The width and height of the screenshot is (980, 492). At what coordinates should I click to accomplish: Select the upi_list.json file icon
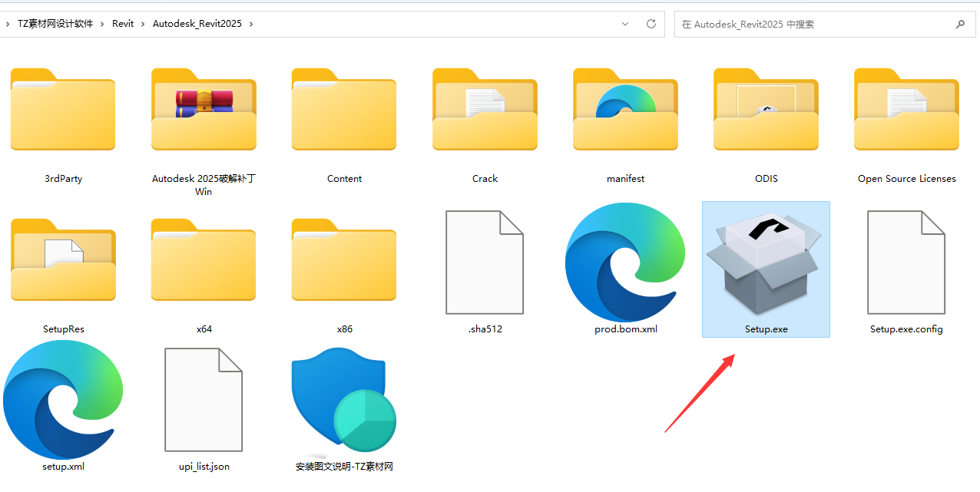coord(204,400)
